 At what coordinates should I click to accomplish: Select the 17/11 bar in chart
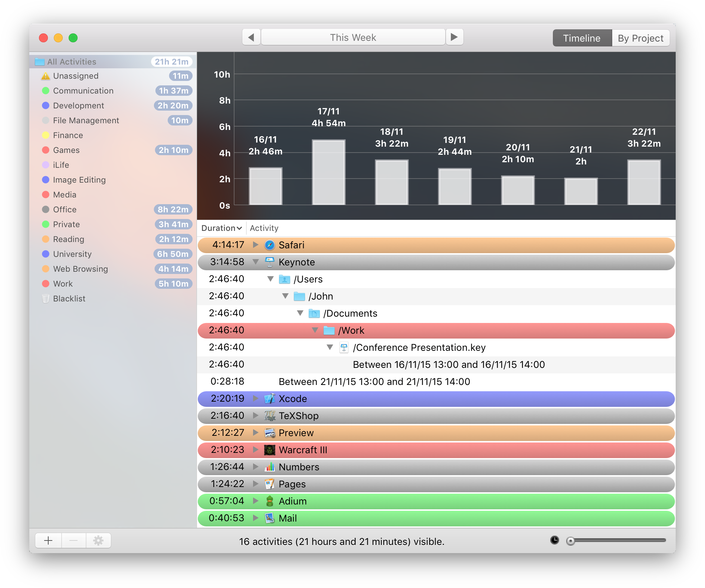pyautogui.click(x=329, y=172)
